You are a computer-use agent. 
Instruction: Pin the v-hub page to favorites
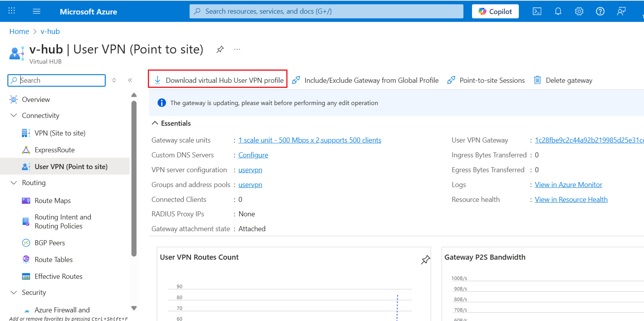click(220, 49)
